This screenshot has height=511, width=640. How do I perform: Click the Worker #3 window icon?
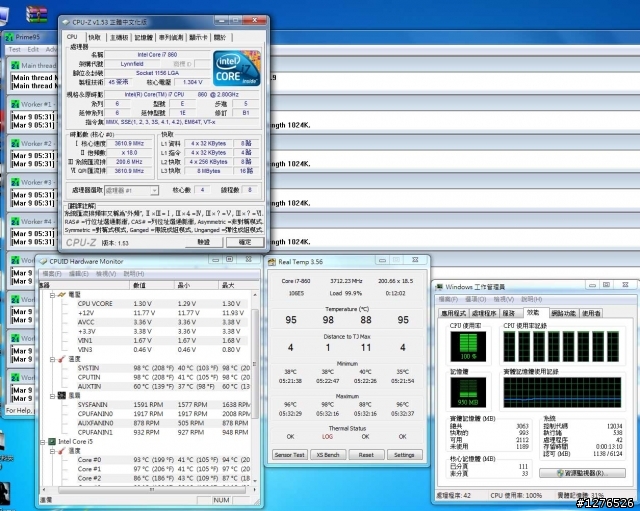click(16, 182)
